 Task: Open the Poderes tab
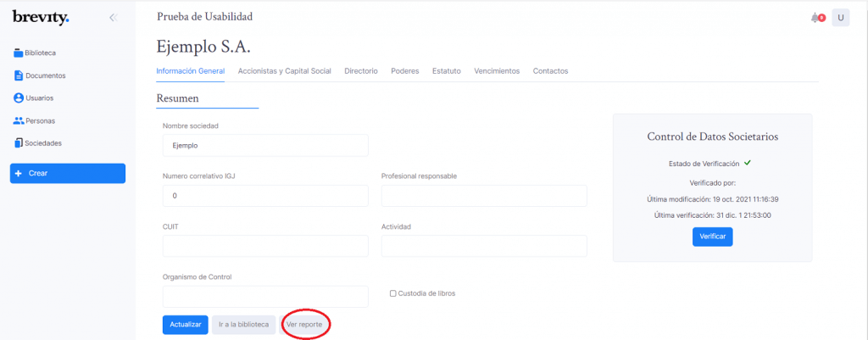(404, 71)
